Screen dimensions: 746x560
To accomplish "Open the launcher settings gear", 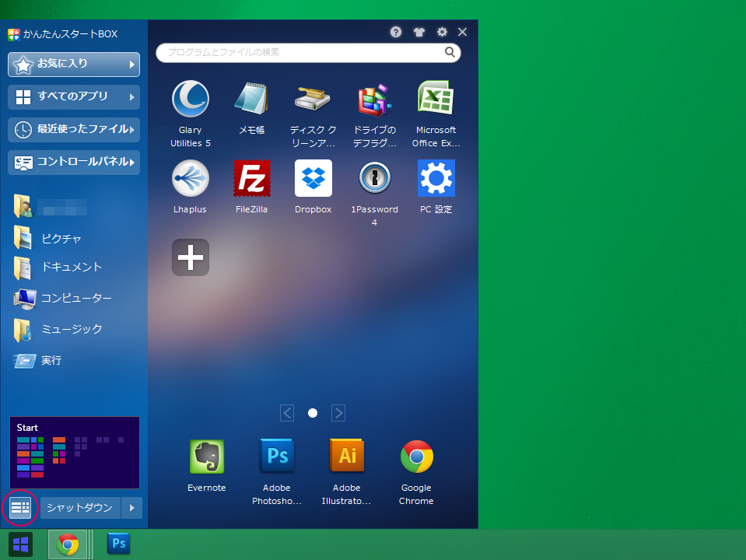I will coord(442,32).
